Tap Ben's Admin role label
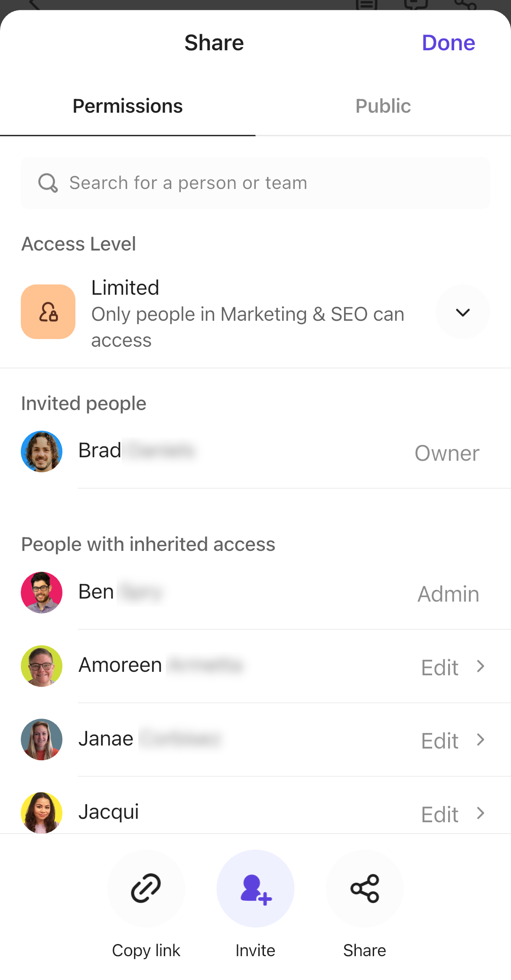 pyautogui.click(x=448, y=594)
